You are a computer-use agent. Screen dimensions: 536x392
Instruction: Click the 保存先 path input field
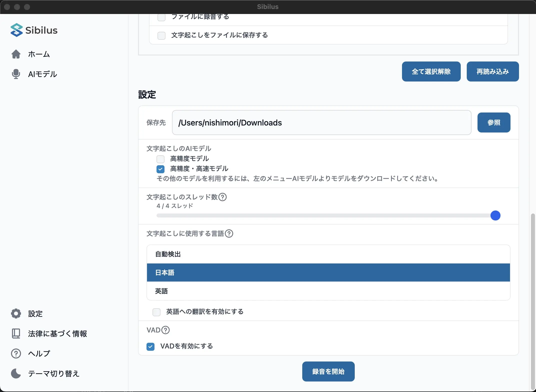(x=322, y=122)
